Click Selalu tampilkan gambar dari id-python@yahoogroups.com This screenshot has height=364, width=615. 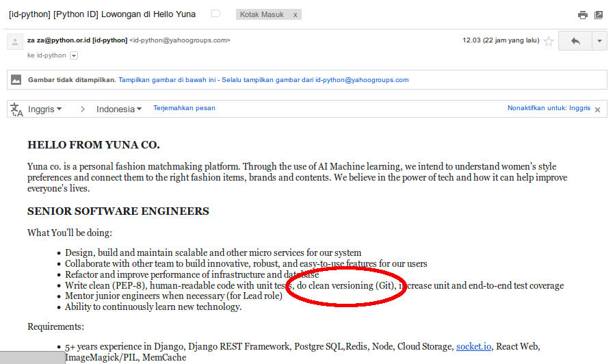[315, 80]
